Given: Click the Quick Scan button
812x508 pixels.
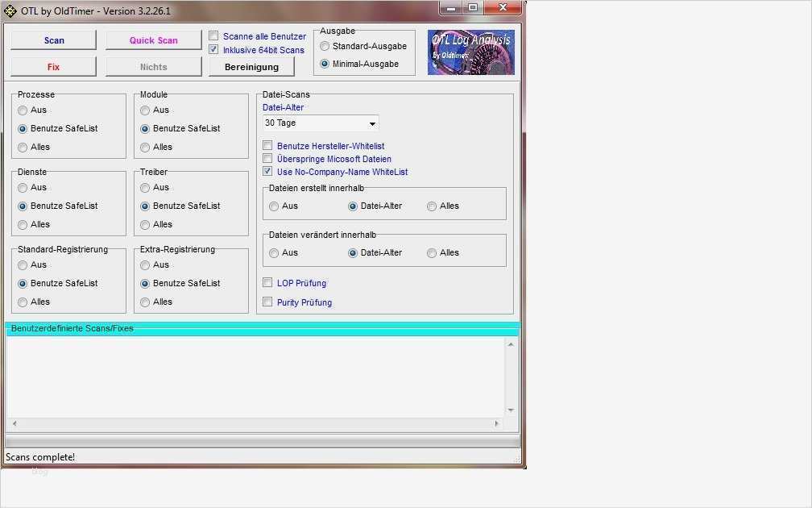Looking at the screenshot, I should [153, 39].
